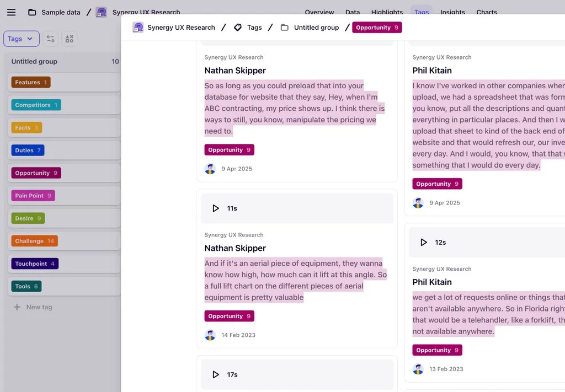Click the Opportunity badge in breadcrumb
The height and width of the screenshot is (392, 565).
pos(377,28)
